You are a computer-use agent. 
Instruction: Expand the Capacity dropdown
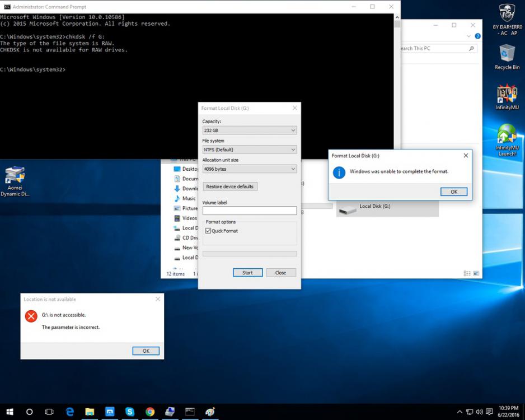pyautogui.click(x=249, y=130)
